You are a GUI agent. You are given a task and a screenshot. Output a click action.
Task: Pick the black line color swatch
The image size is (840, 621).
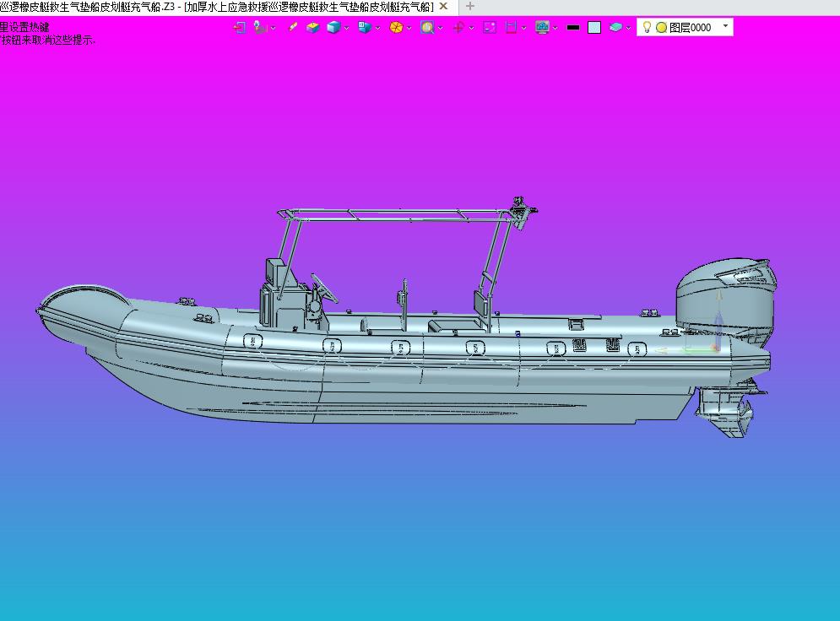point(573,27)
